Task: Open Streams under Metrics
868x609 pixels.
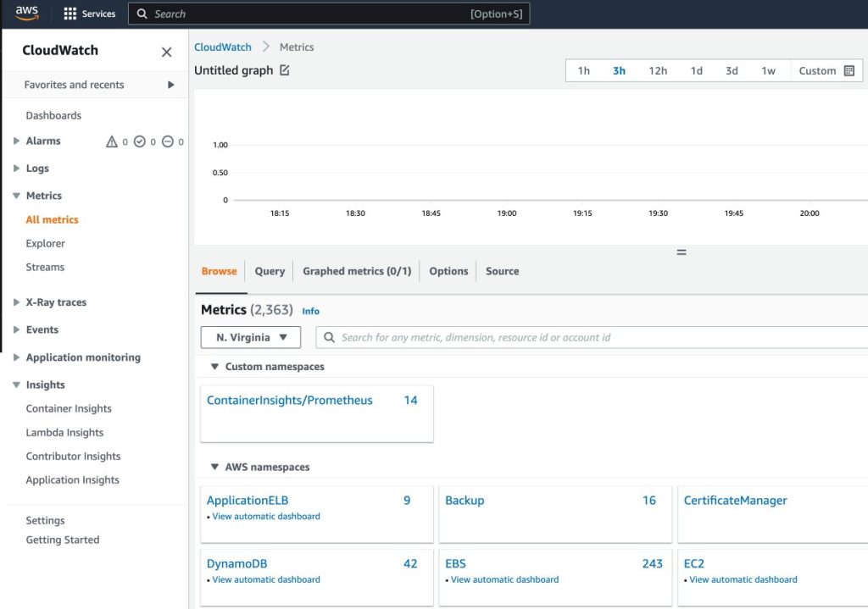Action: [45, 267]
